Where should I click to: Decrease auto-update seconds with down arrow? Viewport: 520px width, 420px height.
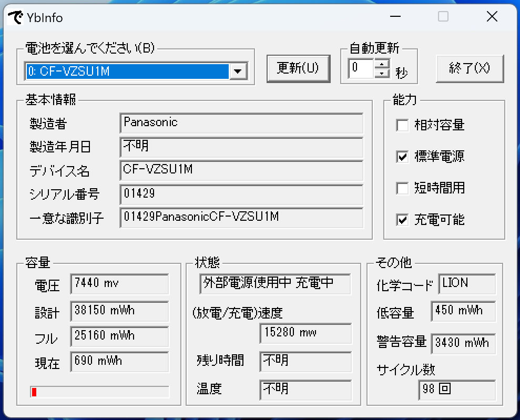click(x=382, y=73)
